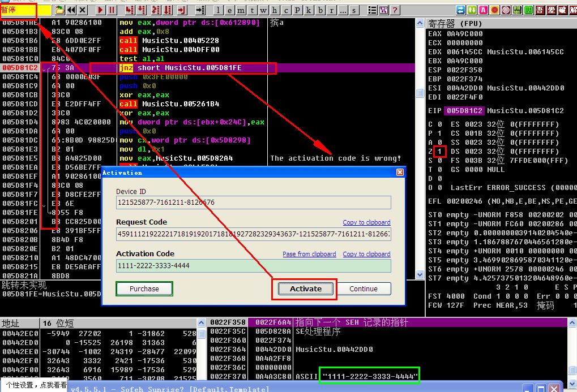The height and width of the screenshot is (392, 577).
Task: Click the Activate button in Activation dialog
Action: [305, 288]
